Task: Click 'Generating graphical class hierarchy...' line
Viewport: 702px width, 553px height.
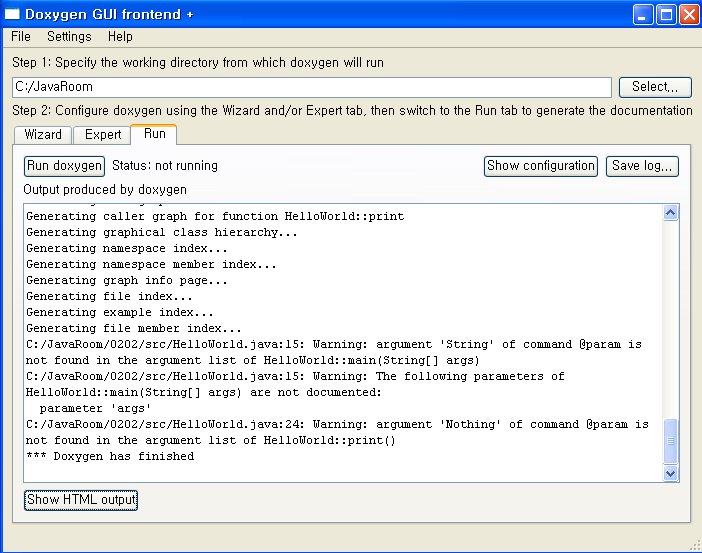Action: (x=162, y=232)
